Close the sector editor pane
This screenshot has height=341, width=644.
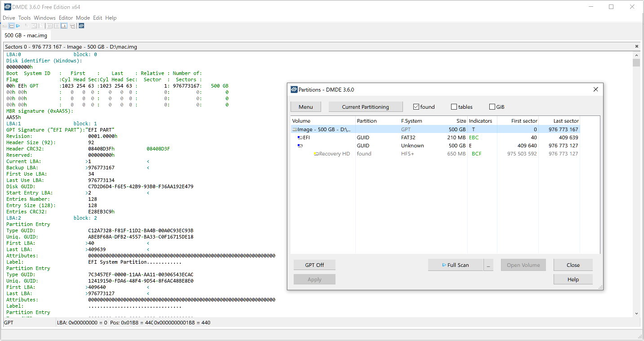click(636, 47)
